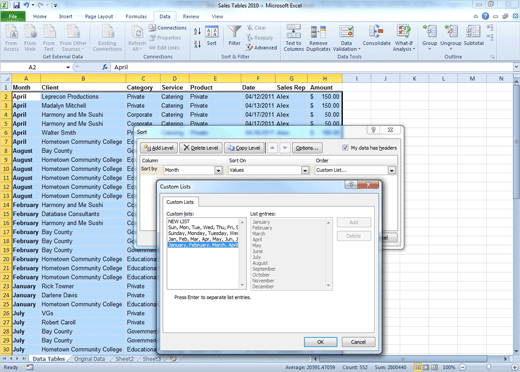
Task: Open the View ribbon tab
Action: click(217, 16)
